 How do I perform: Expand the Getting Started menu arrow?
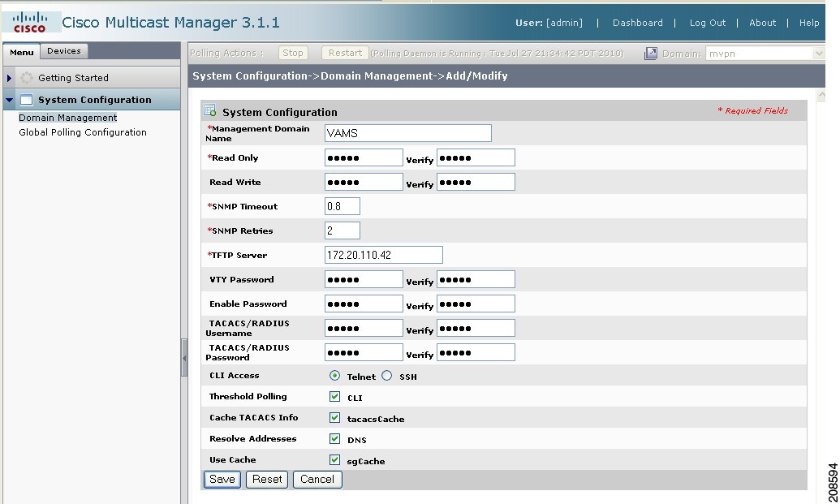click(9, 78)
